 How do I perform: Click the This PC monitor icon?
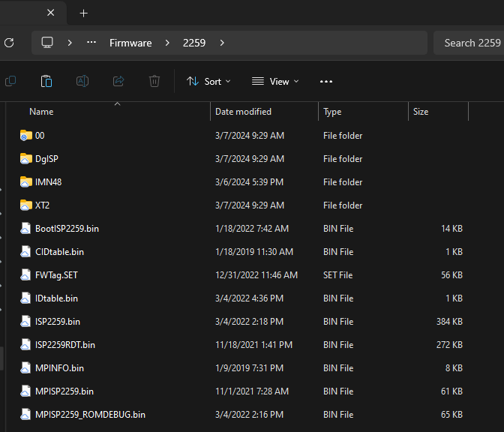tap(47, 43)
